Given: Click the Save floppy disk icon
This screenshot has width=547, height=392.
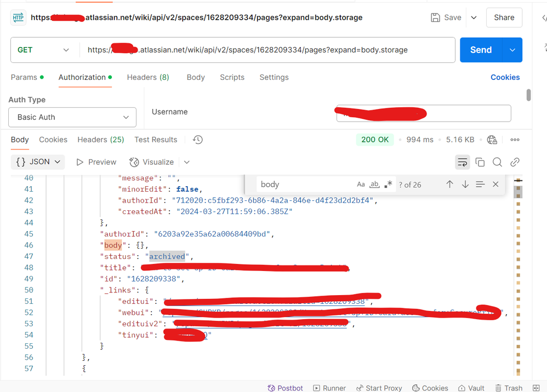Looking at the screenshot, I should click(435, 18).
